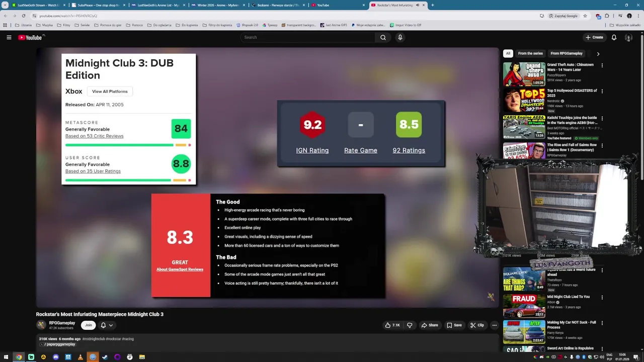Select the 'From RPGGameplay' chip
The width and height of the screenshot is (644, 362).
pos(567,53)
